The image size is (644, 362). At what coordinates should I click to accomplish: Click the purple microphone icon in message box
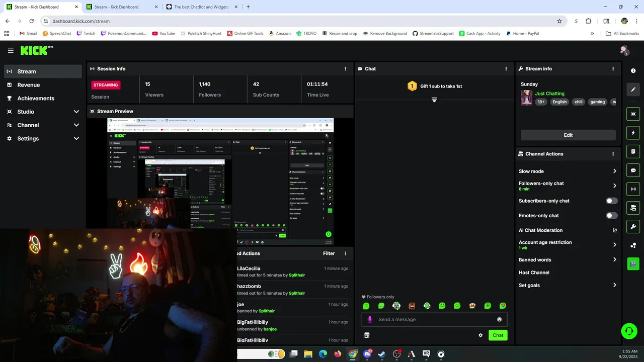coord(370,319)
